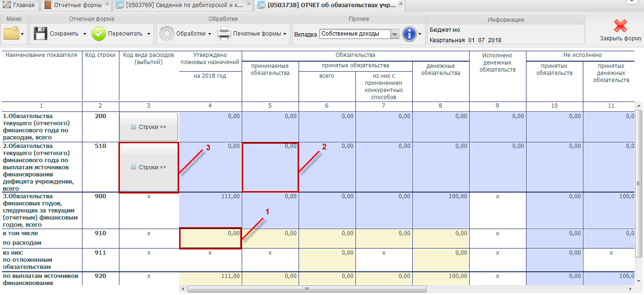Viewport: 644px width, 295px height.
Task: Click the Строки >> button in row 510
Action: [x=149, y=167]
